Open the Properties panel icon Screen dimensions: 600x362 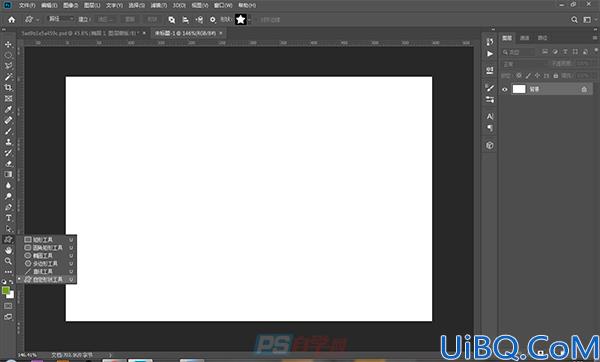[x=490, y=70]
